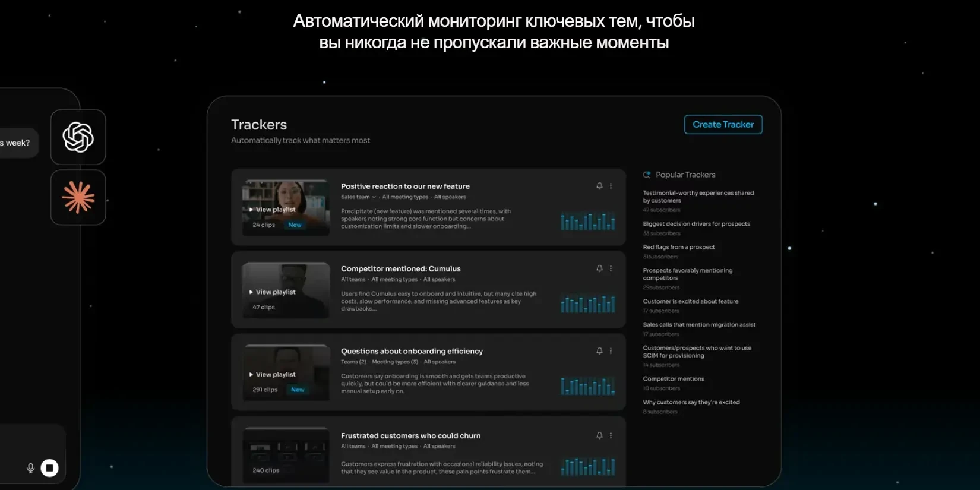This screenshot has height=490, width=980.
Task: Click Competitor mentioned: Cumulus title
Action: point(401,269)
